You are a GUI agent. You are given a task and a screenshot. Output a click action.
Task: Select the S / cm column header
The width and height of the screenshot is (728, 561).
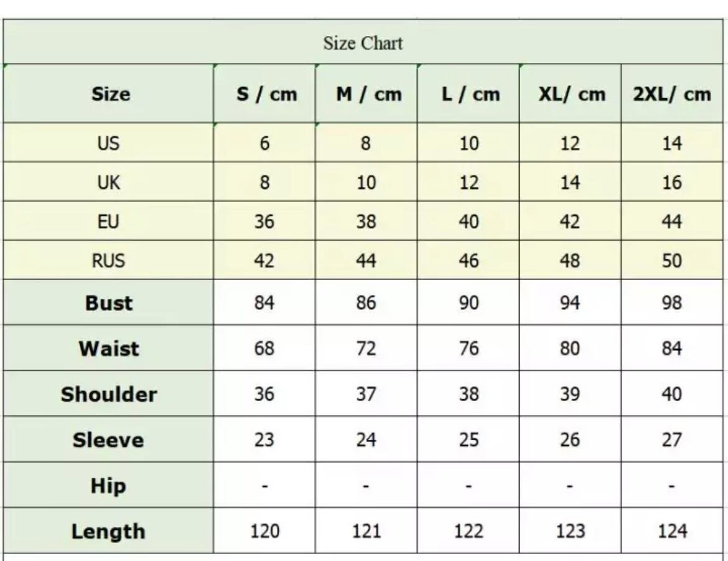[266, 95]
